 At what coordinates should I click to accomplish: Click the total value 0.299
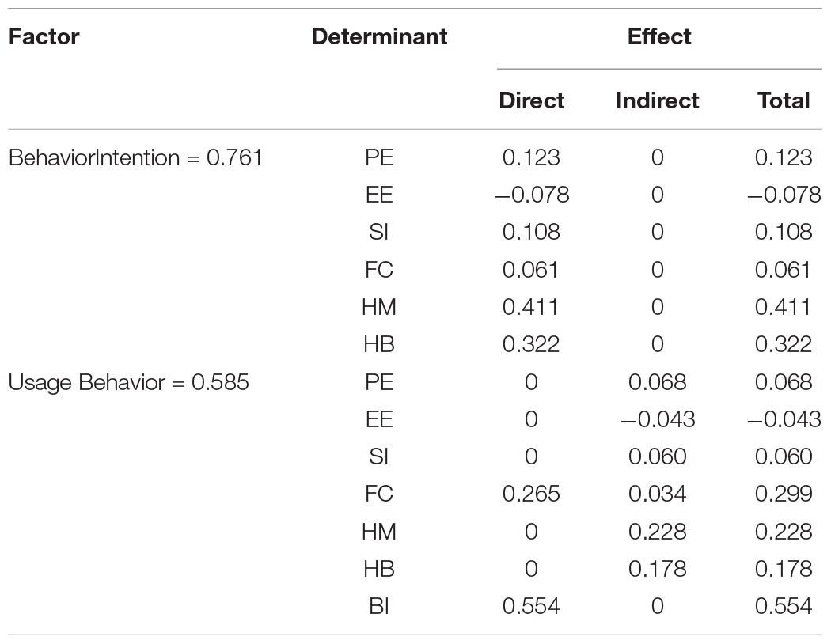click(784, 494)
